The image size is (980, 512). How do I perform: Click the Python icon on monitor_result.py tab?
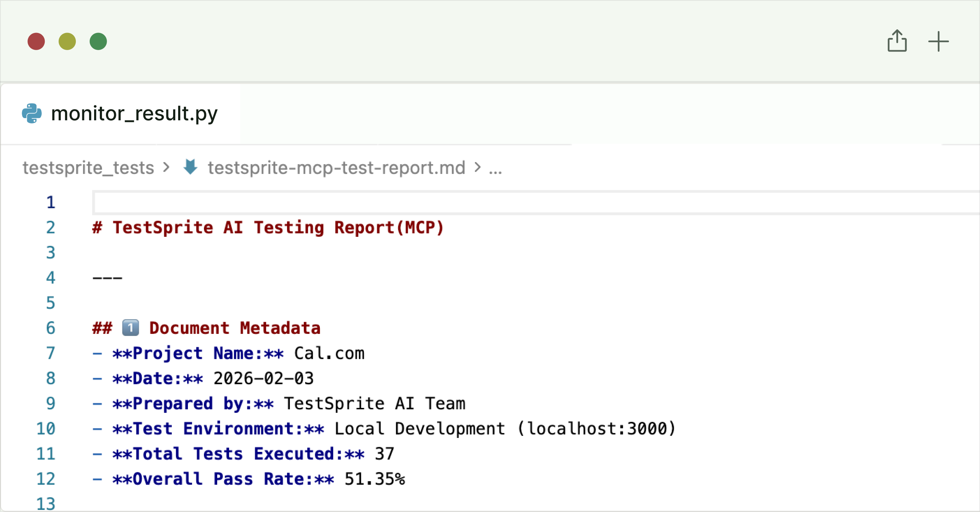point(31,113)
